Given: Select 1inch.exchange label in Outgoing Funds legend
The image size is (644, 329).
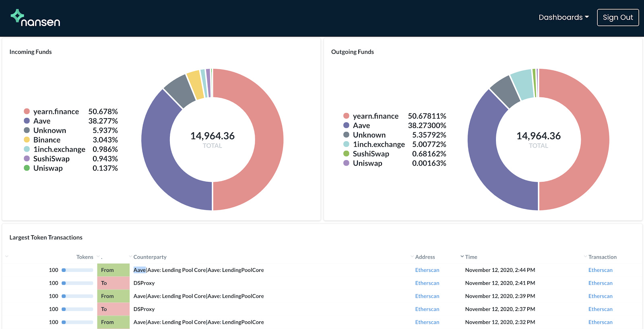Looking at the screenshot, I should (379, 144).
